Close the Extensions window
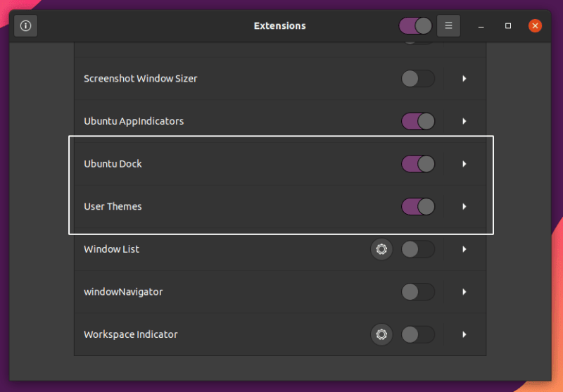 [535, 26]
